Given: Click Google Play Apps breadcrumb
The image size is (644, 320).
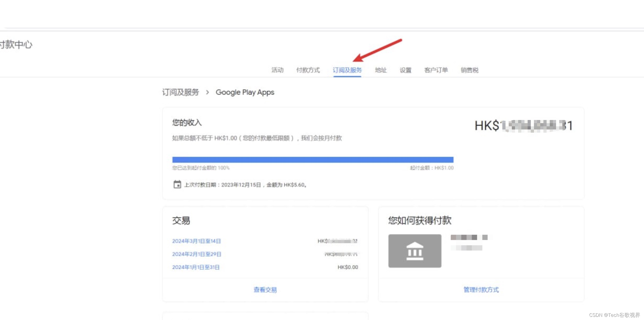Looking at the screenshot, I should click(245, 92).
